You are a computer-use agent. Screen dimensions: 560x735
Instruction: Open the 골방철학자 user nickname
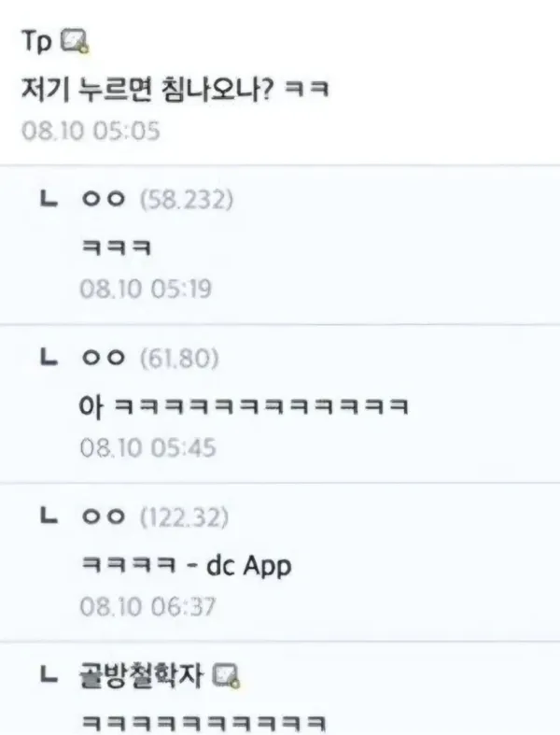pos(142,676)
